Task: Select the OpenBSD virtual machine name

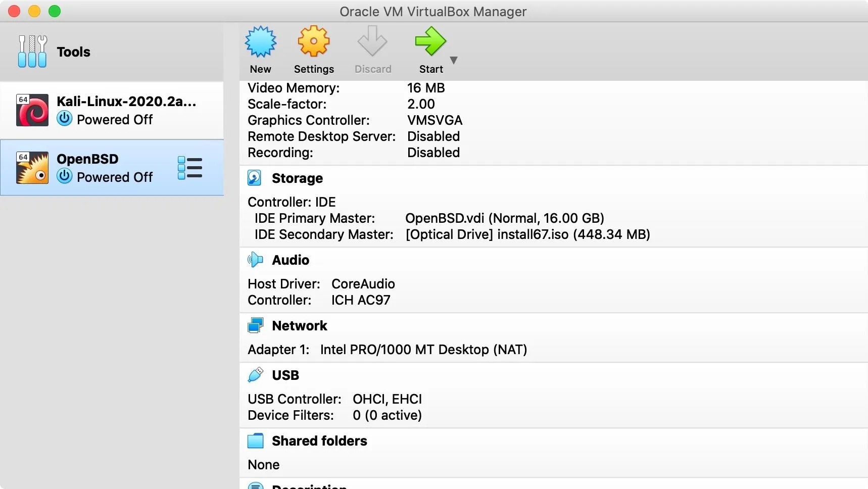Action: pyautogui.click(x=87, y=159)
